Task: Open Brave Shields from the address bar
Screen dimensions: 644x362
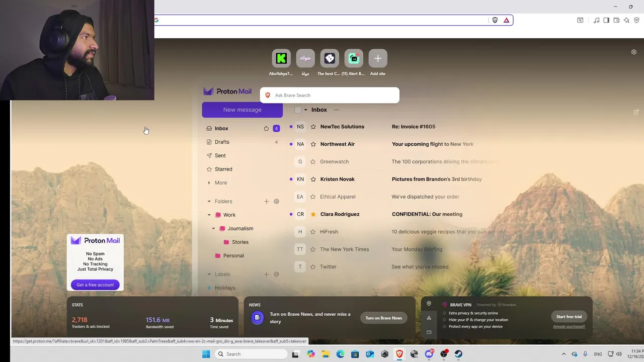Action: 495,20
